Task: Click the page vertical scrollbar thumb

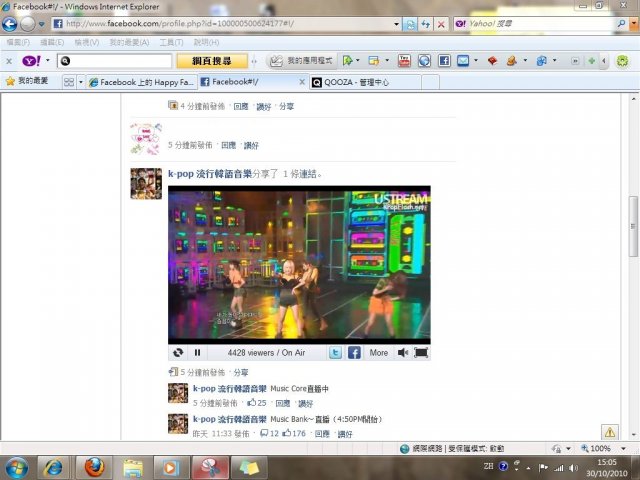Action: [633, 226]
